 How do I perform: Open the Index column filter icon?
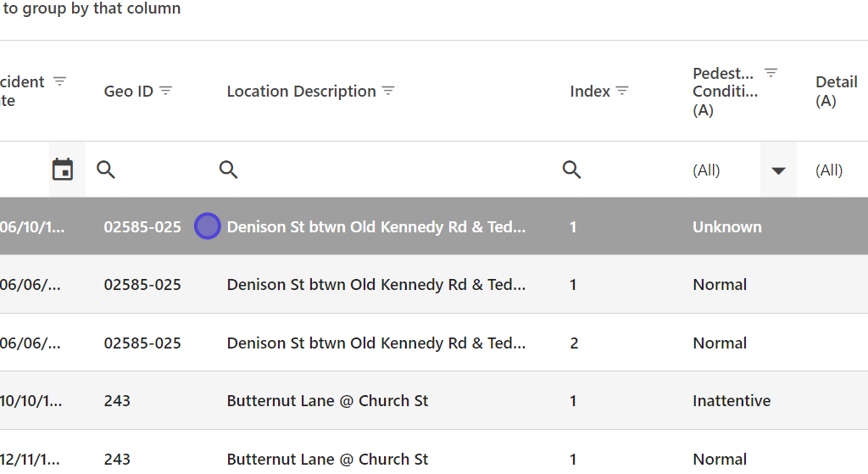[x=622, y=91]
